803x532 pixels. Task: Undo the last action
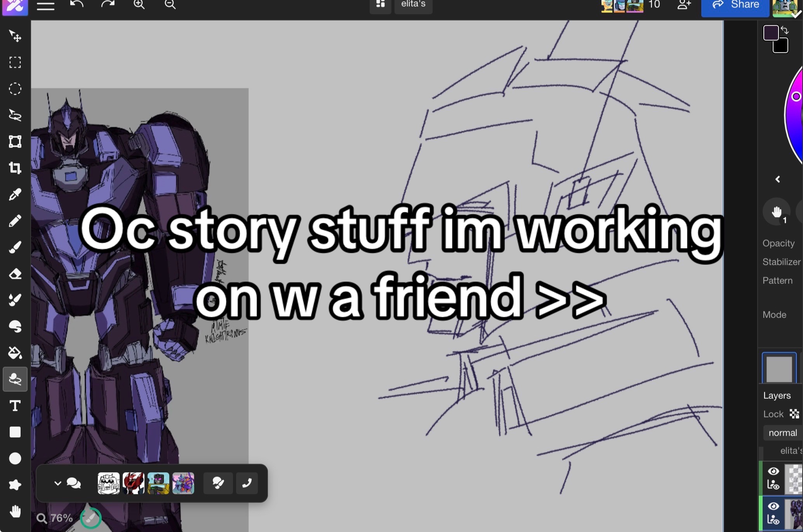76,5
